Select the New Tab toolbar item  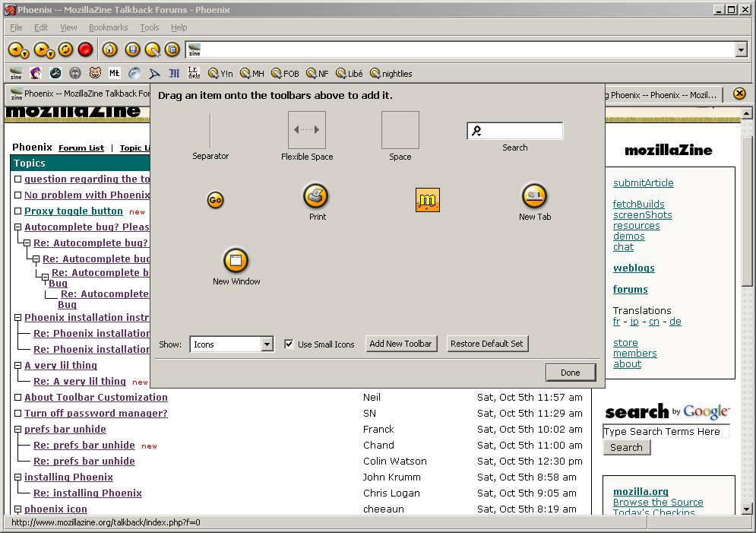pyautogui.click(x=534, y=196)
